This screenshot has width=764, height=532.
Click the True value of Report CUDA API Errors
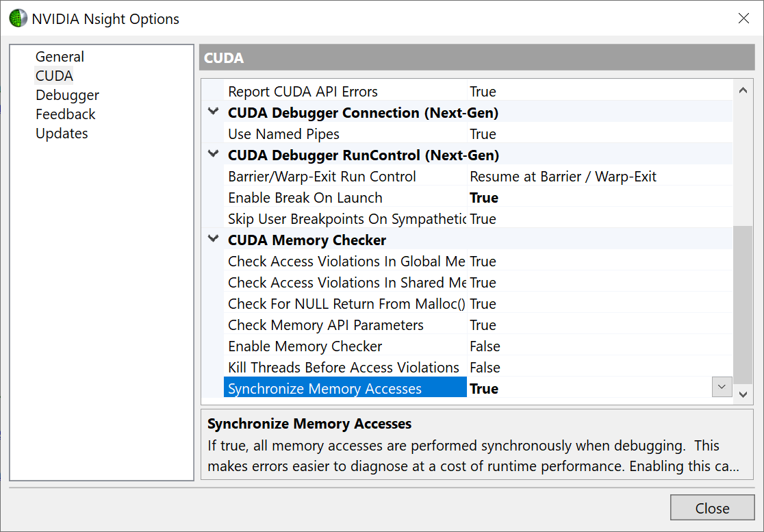tap(483, 92)
